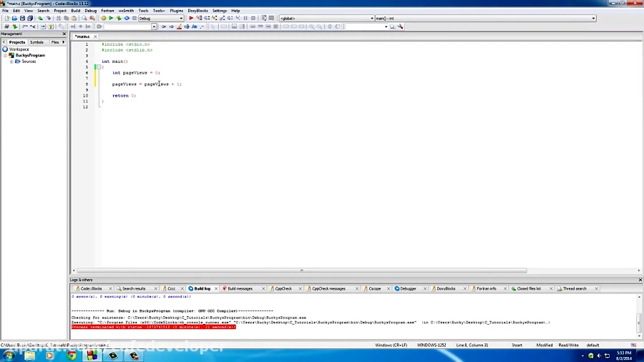Open the Plugins menu
This screenshot has width=644, height=362.
[176, 11]
